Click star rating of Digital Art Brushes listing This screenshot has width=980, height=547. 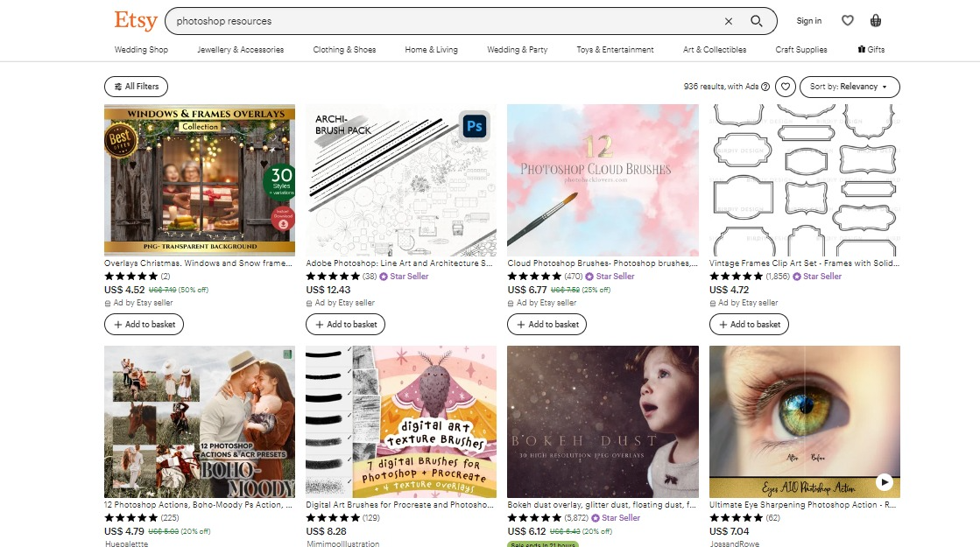pyautogui.click(x=333, y=517)
